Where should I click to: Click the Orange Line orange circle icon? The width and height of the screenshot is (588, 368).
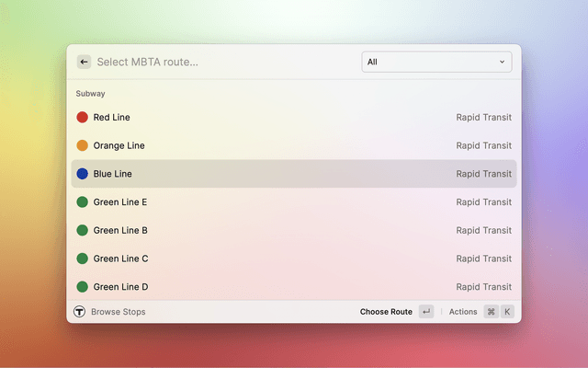pyautogui.click(x=82, y=145)
